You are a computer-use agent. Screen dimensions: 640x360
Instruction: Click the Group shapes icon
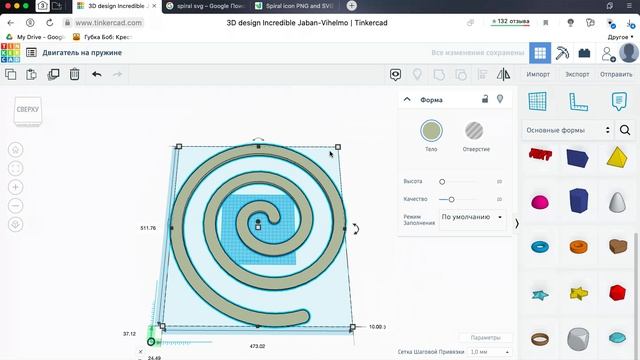click(x=439, y=75)
